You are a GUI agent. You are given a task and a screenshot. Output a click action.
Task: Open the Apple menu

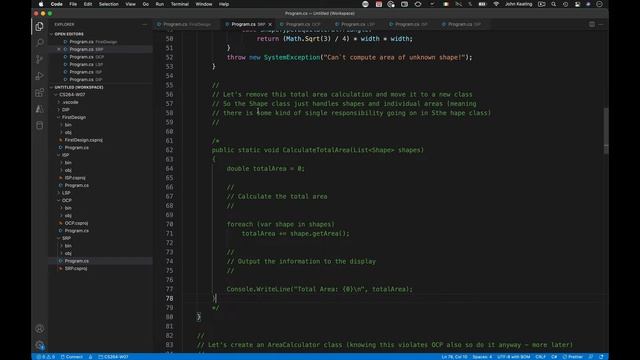click(x=41, y=4)
